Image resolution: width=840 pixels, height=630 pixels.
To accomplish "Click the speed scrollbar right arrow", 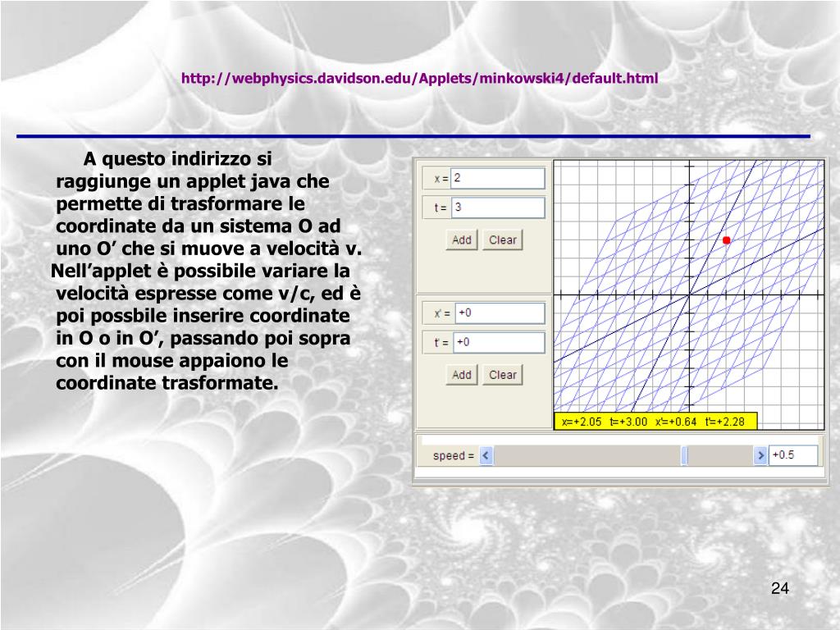I will pyautogui.click(x=760, y=456).
